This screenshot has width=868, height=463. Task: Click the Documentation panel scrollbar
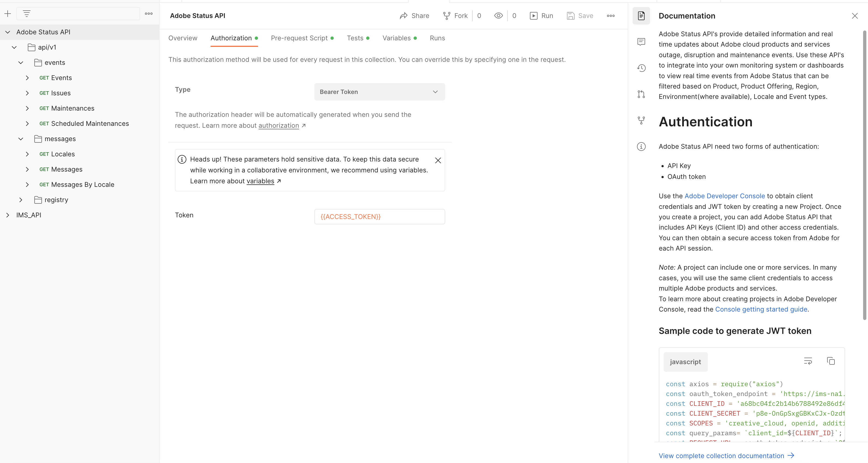point(864,175)
